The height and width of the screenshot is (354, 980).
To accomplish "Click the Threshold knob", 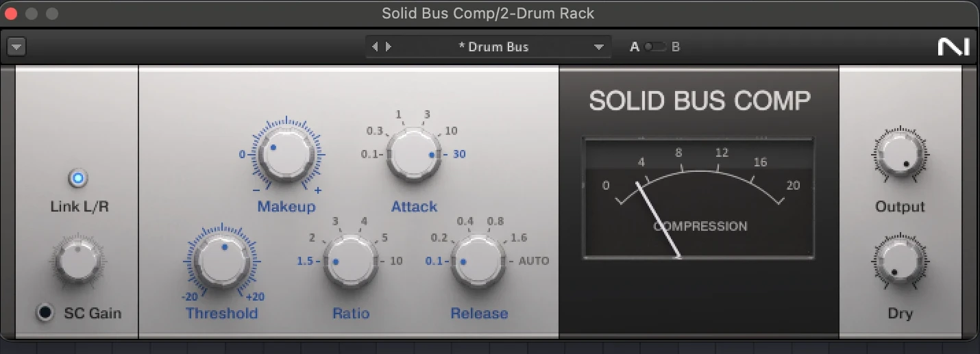I will click(222, 261).
